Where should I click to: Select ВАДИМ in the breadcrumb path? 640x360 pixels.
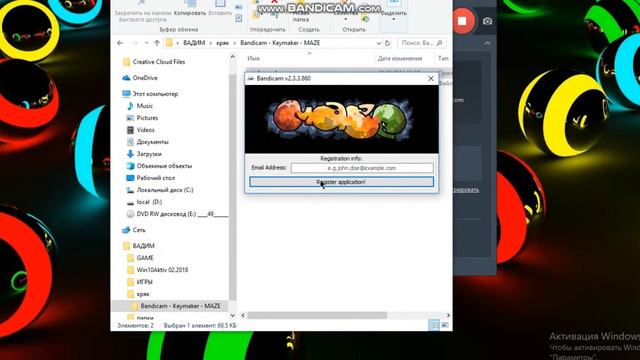(194, 43)
